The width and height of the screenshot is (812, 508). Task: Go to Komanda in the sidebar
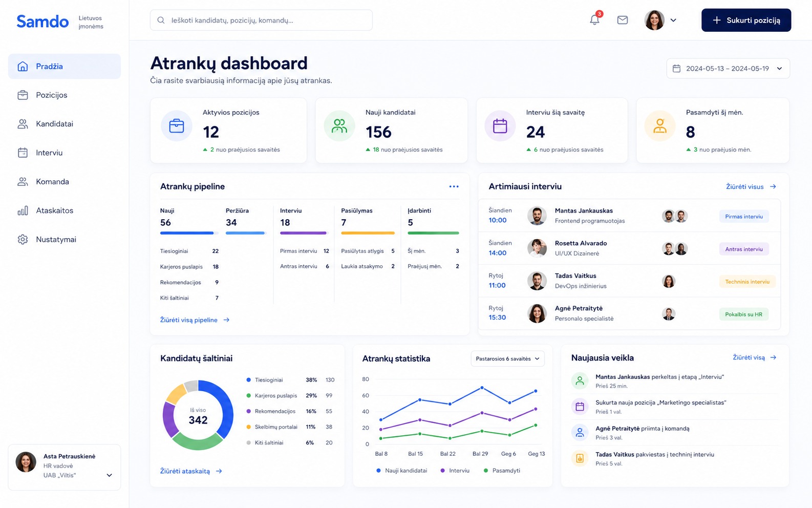(x=65, y=181)
